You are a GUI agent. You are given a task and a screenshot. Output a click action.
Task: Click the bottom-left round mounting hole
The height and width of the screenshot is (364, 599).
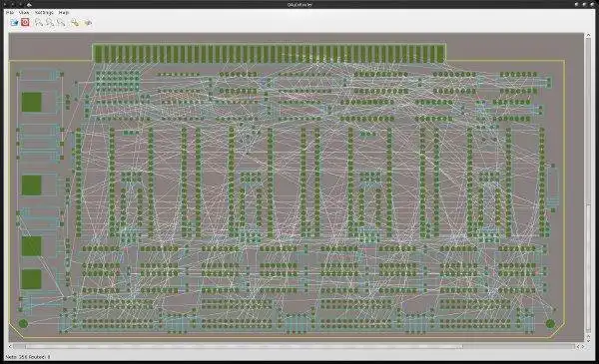[x=23, y=323]
